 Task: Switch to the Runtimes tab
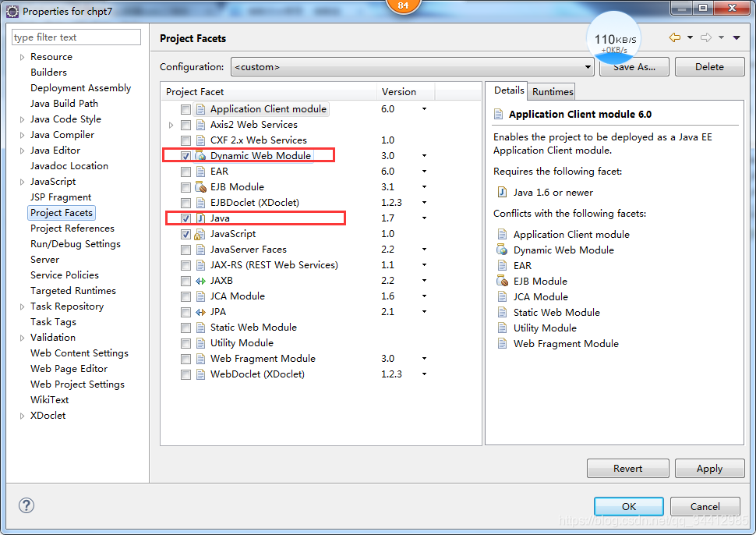553,92
